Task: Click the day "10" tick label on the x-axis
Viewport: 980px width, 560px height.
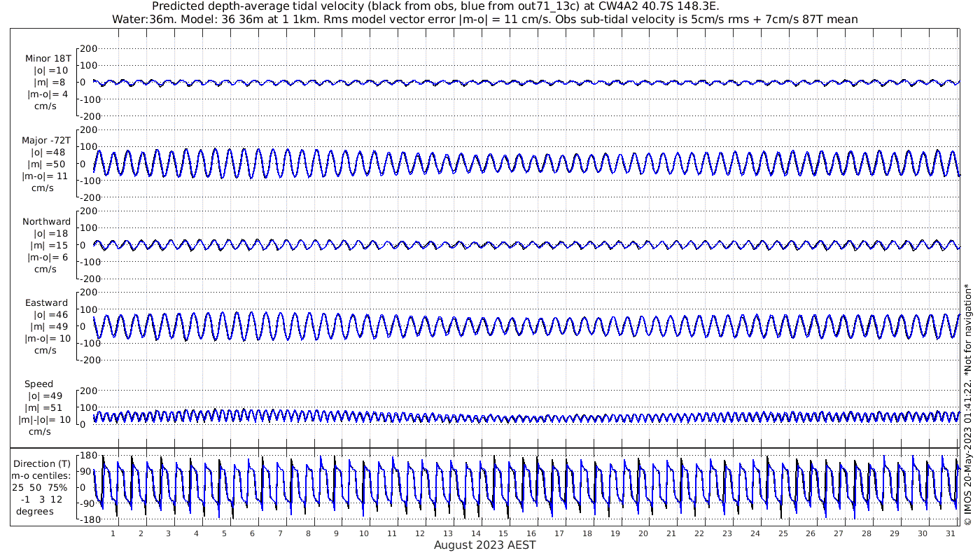Action: click(364, 533)
